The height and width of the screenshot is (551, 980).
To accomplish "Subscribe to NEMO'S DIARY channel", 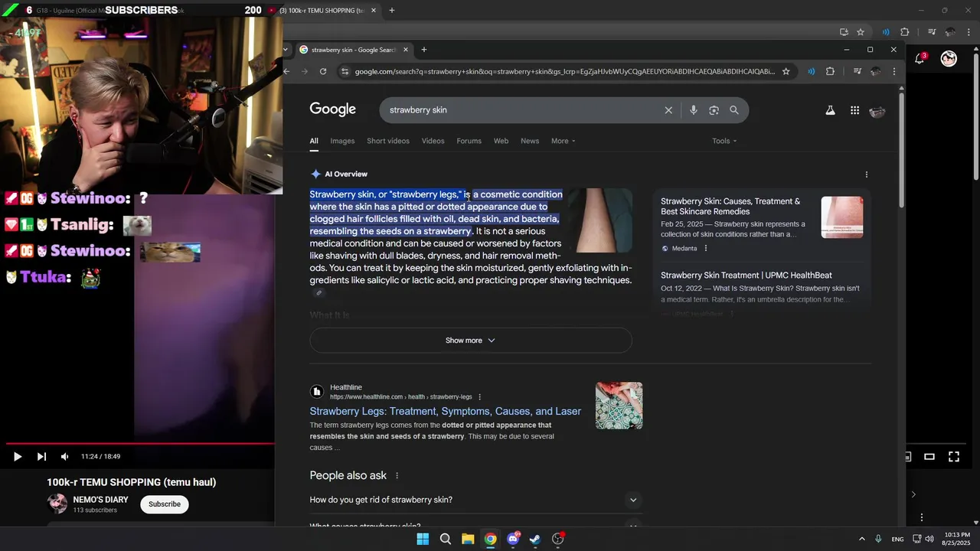I will pos(165,504).
